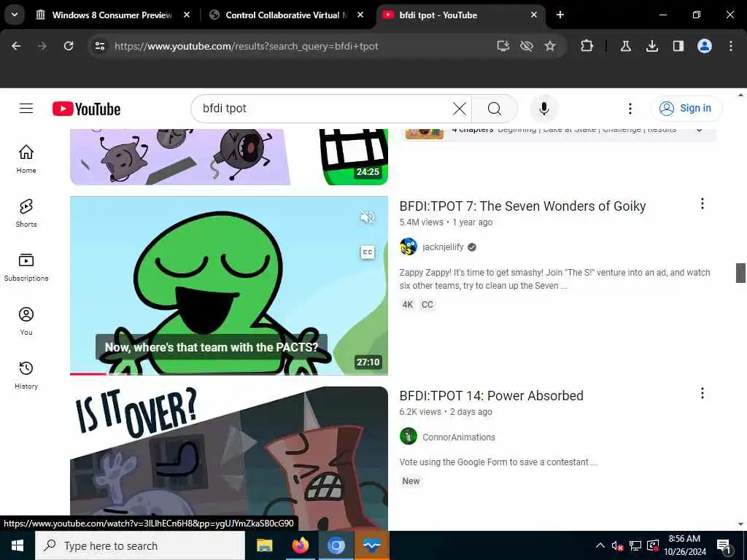Click the magnifying glass search button
Viewport: 747px width, 560px height.
[x=495, y=109]
